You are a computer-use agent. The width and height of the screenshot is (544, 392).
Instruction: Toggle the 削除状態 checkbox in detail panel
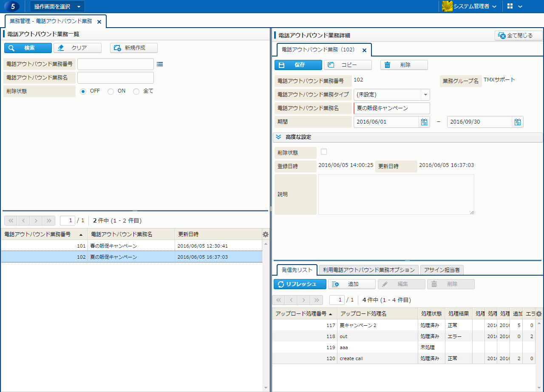click(x=324, y=152)
